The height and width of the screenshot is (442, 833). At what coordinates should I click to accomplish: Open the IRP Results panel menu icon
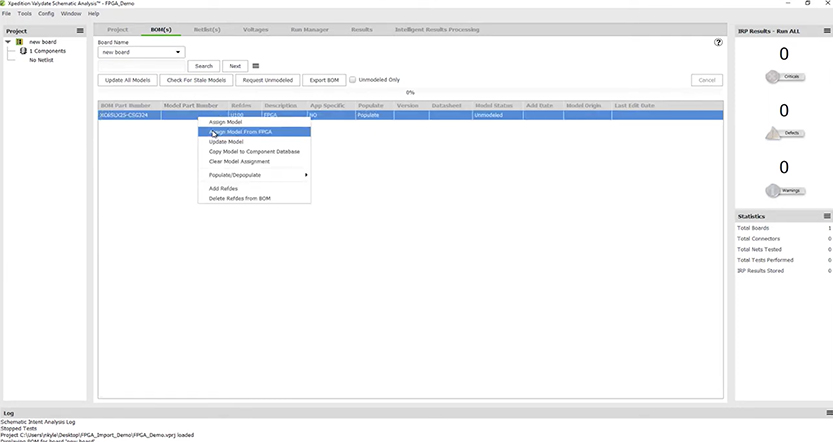[827, 31]
